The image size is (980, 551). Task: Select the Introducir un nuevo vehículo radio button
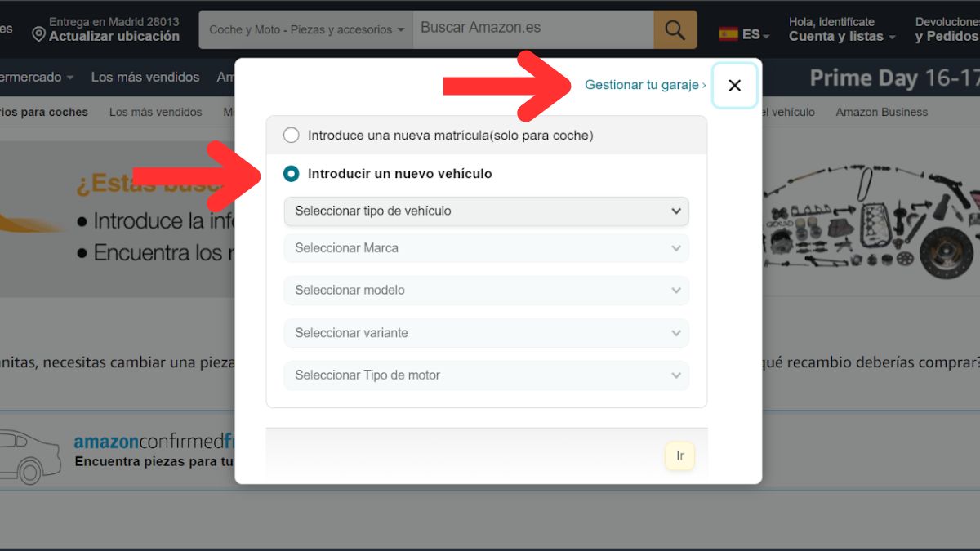pyautogui.click(x=292, y=173)
